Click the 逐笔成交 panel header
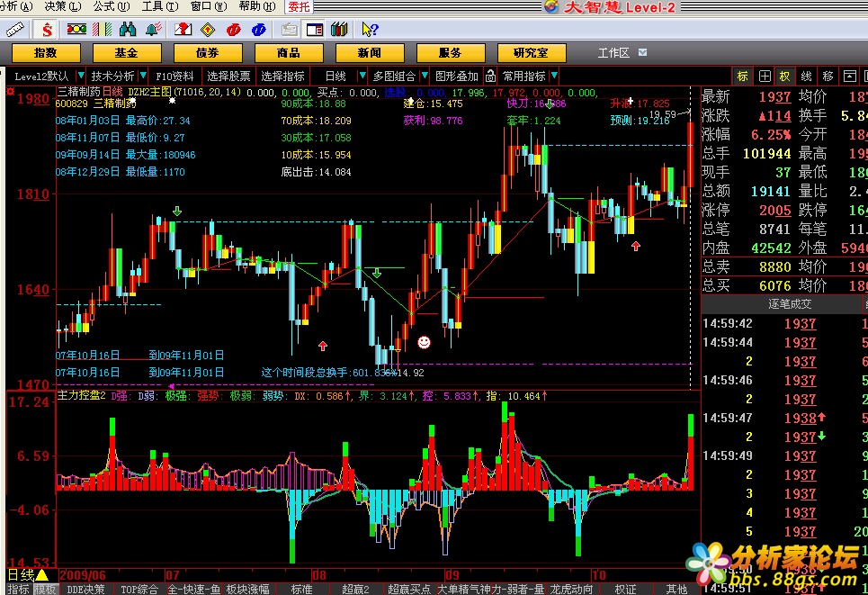Viewport: 868px width, 595px height. 790,304
